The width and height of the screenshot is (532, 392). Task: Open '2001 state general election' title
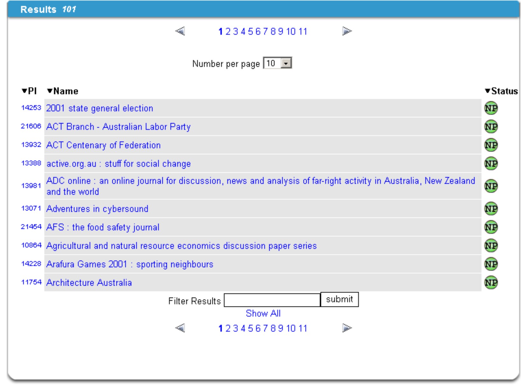[x=100, y=108]
